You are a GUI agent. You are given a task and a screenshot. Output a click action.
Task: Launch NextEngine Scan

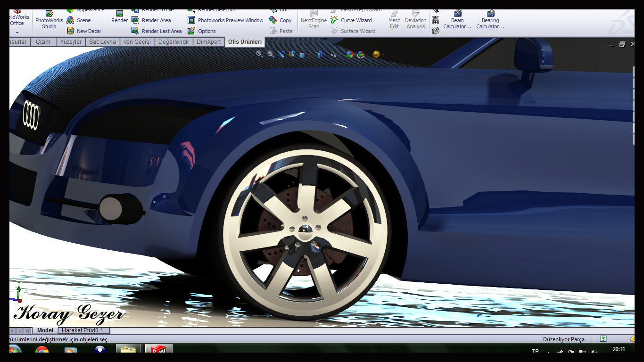pyautogui.click(x=314, y=20)
